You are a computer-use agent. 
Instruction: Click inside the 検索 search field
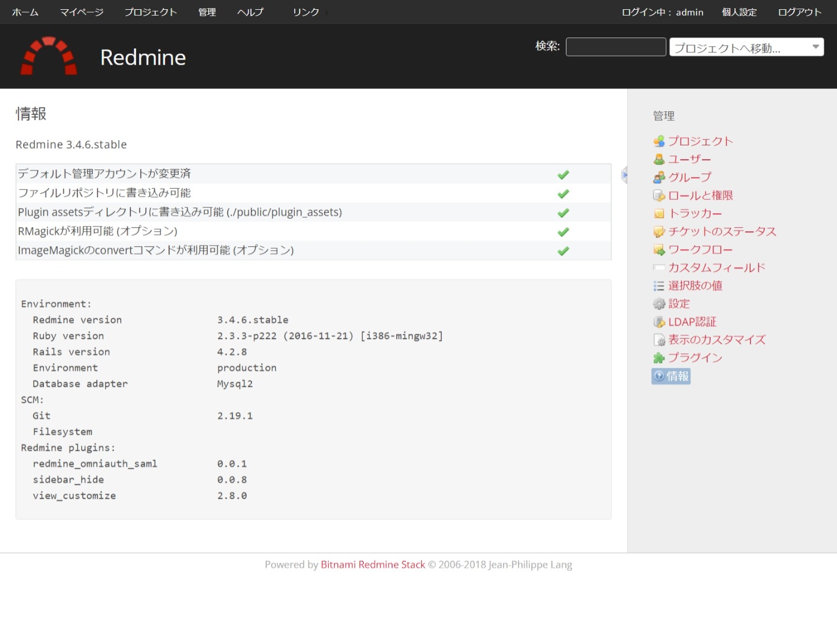615,46
